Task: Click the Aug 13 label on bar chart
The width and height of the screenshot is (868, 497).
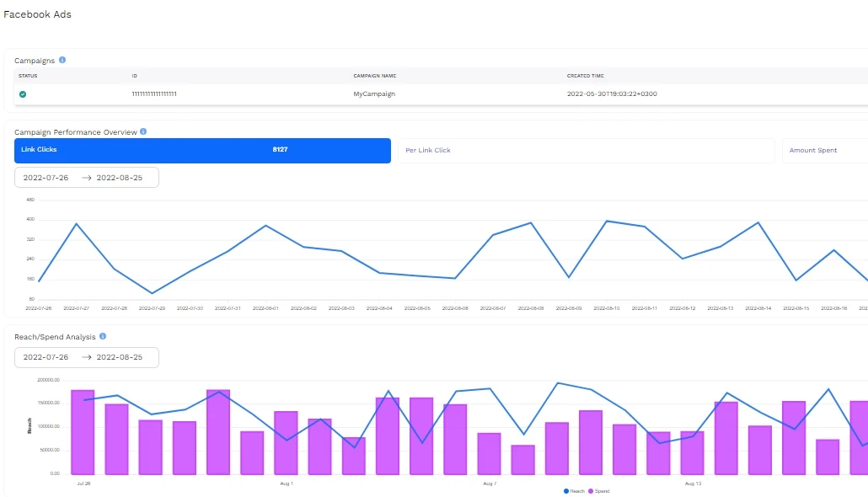Action: (x=693, y=484)
